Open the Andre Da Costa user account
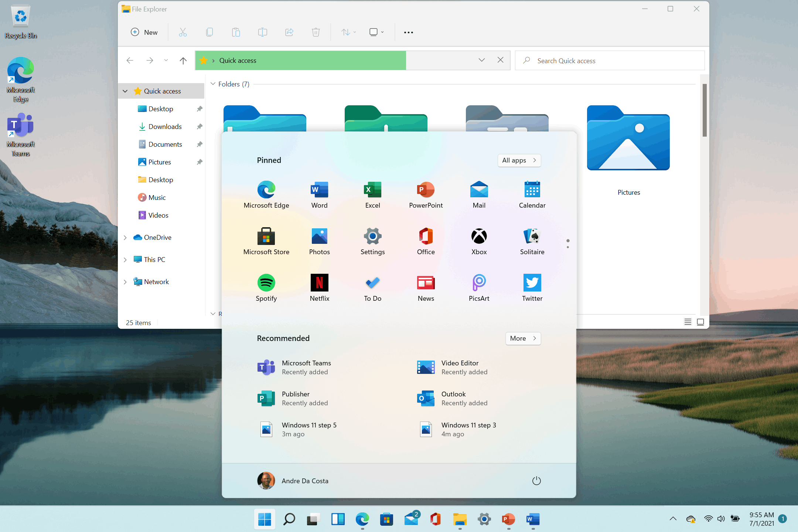The image size is (798, 532). pos(293,481)
